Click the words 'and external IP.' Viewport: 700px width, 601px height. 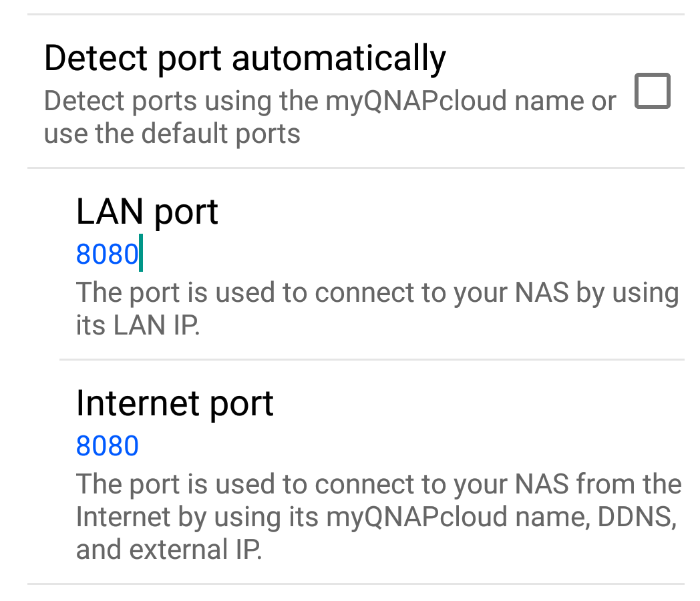168,550
